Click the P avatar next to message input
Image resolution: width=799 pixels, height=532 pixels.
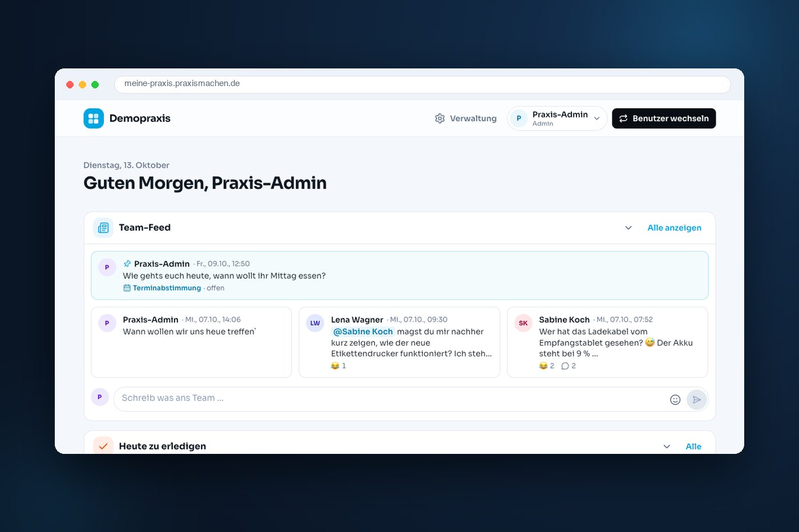coord(100,397)
